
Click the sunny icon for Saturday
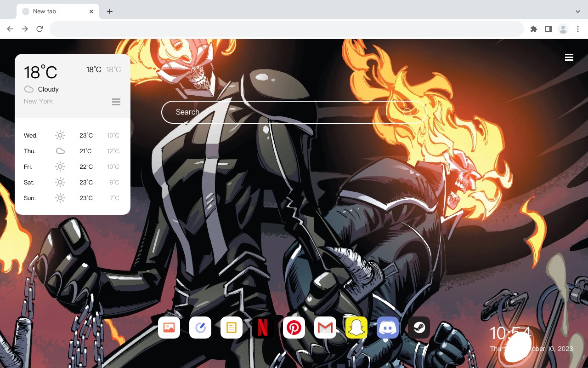[60, 182]
